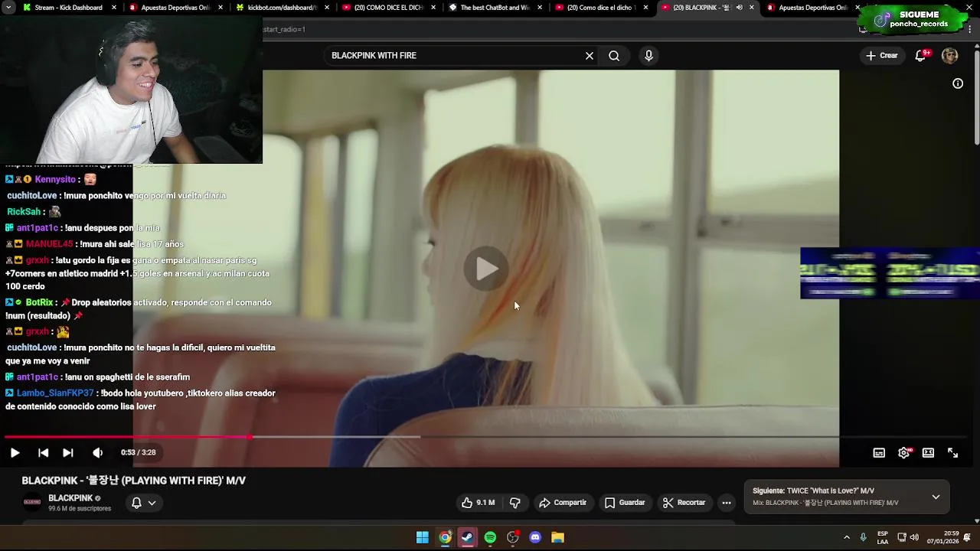The width and height of the screenshot is (980, 551).
Task: Click the end-screen suggestion overlay thumbnail
Action: 890,273
